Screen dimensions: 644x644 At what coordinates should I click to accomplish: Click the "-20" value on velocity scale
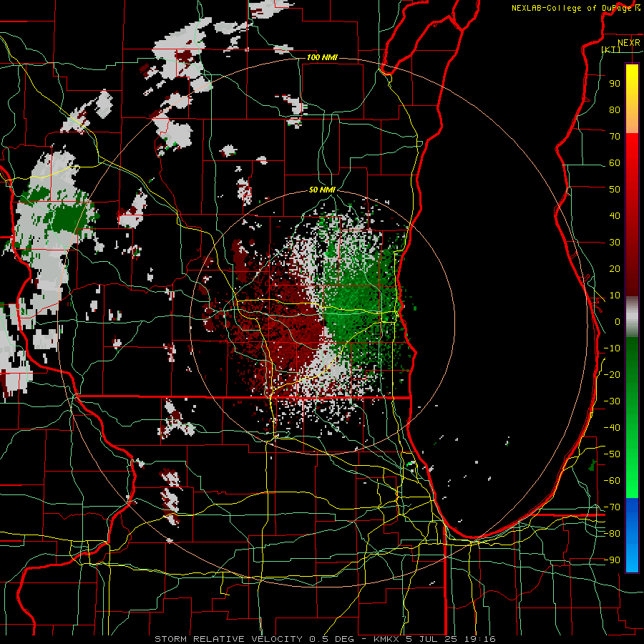point(612,375)
